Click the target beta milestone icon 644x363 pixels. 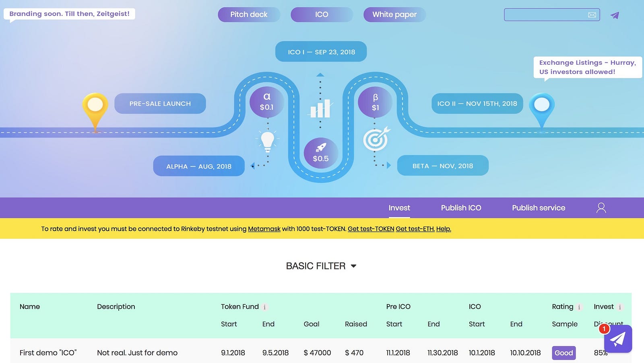point(376,139)
